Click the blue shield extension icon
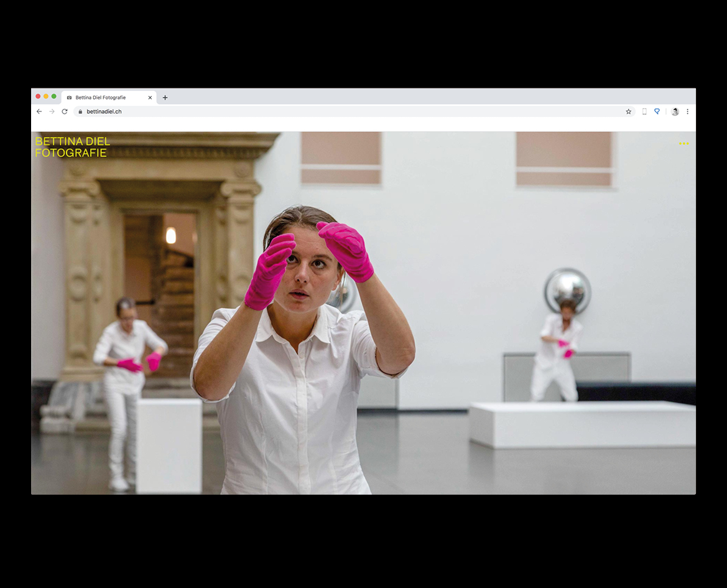 (657, 112)
